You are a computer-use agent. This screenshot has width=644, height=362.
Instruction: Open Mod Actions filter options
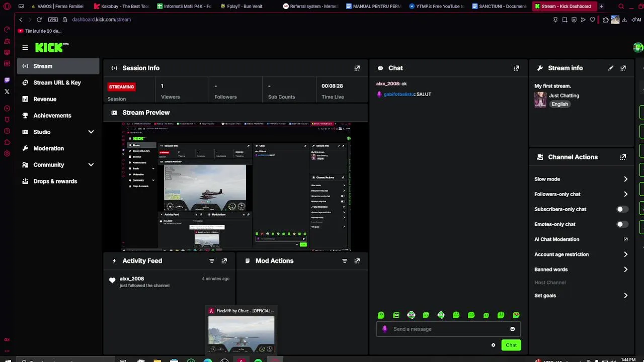(345, 261)
